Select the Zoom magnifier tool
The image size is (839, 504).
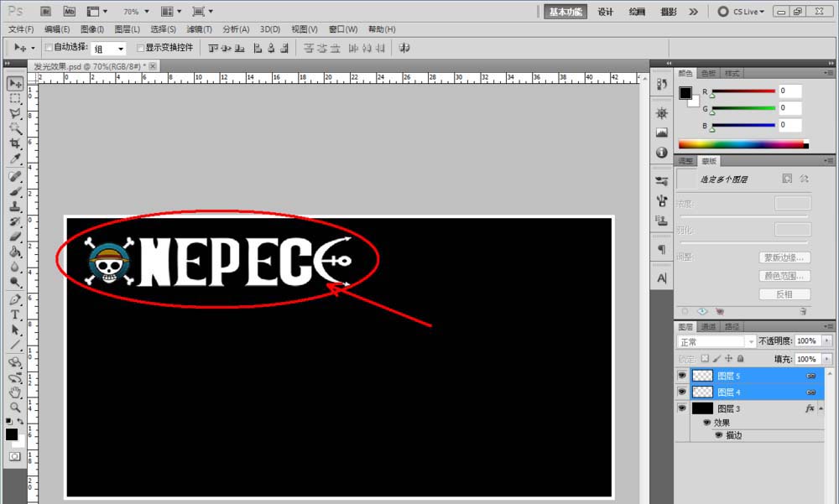(15, 408)
